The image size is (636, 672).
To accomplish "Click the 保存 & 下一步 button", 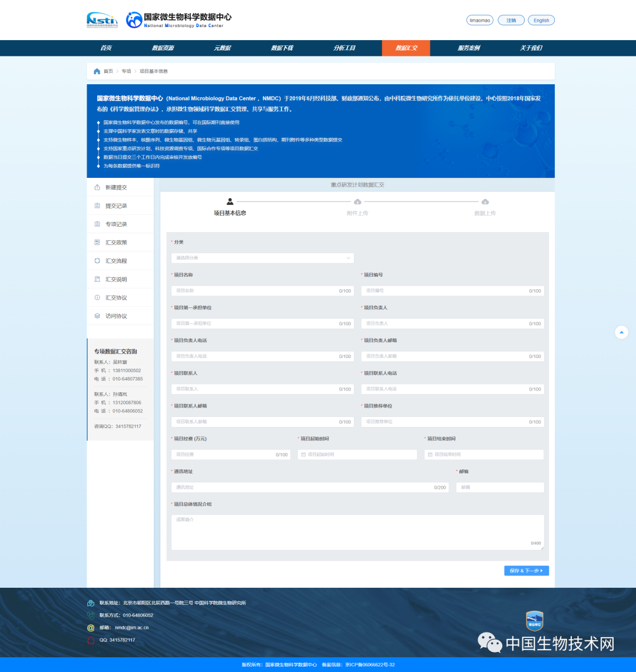I will point(526,571).
